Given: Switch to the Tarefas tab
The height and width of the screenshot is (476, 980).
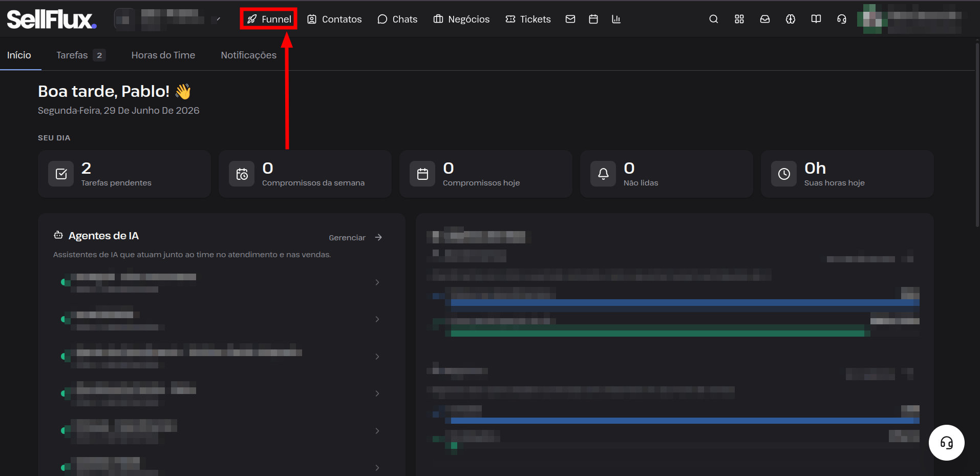Looking at the screenshot, I should [x=81, y=55].
